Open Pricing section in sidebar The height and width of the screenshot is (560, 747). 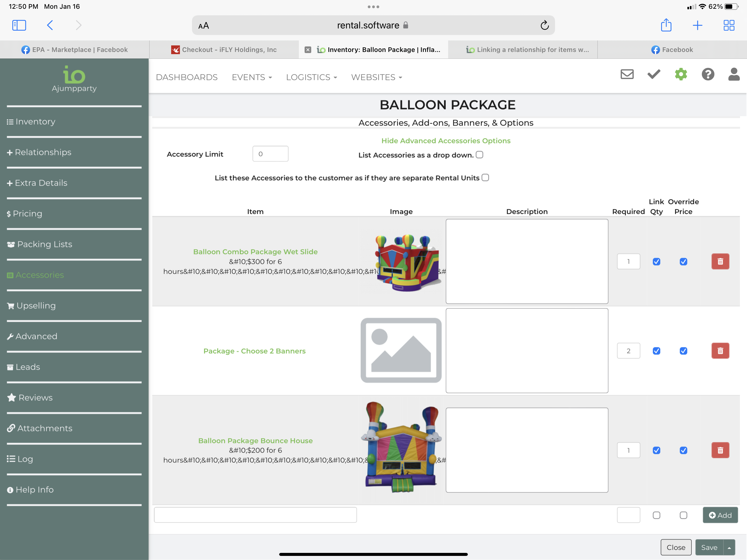click(x=27, y=214)
